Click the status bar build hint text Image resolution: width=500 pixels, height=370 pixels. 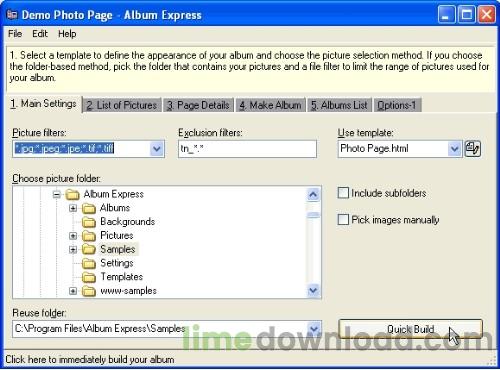point(90,360)
